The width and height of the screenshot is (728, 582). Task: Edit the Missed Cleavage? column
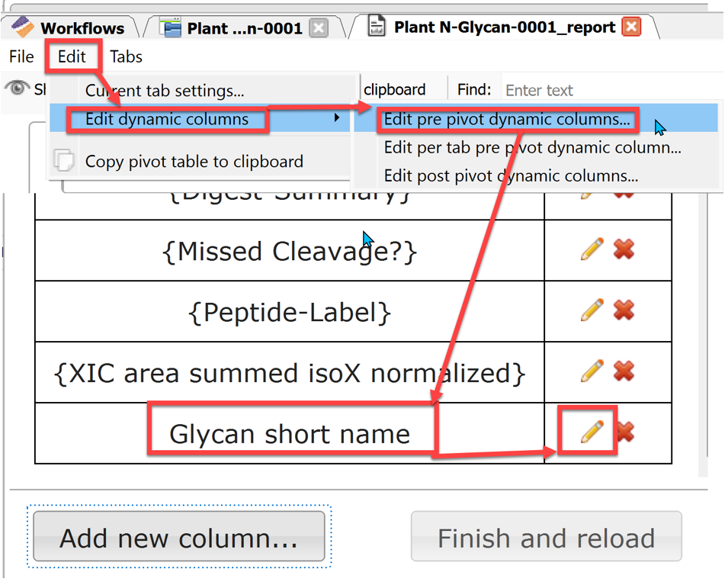(592, 249)
